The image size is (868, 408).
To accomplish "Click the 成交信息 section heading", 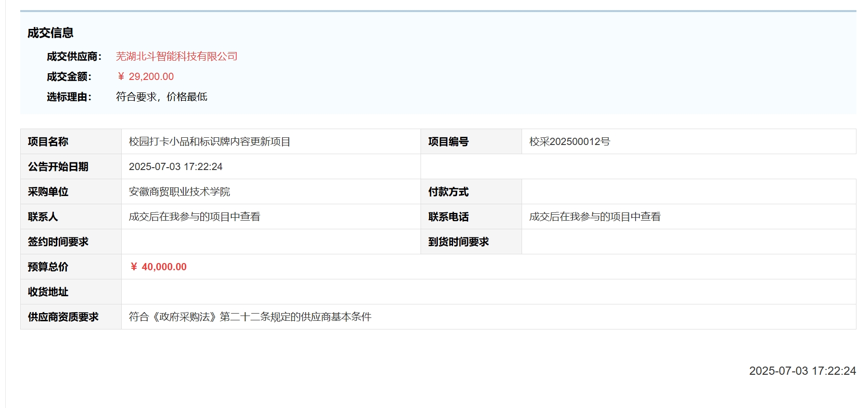I will [x=51, y=33].
